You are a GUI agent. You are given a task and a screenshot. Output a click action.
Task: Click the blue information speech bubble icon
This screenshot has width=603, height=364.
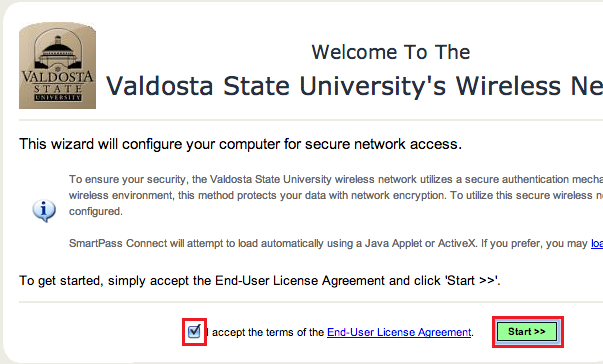pos(44,211)
